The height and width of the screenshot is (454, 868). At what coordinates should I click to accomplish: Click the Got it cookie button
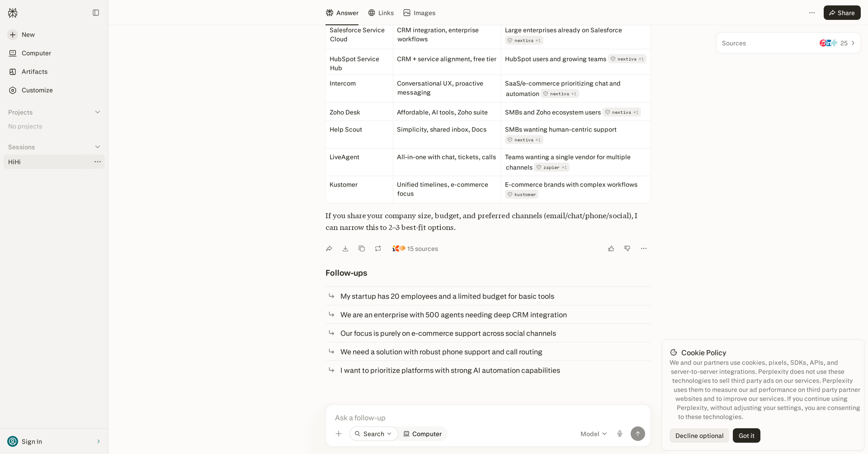tap(746, 435)
